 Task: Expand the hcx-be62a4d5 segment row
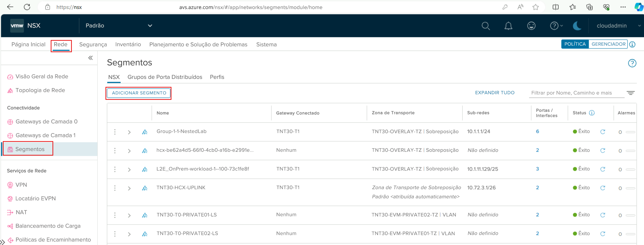tap(129, 151)
